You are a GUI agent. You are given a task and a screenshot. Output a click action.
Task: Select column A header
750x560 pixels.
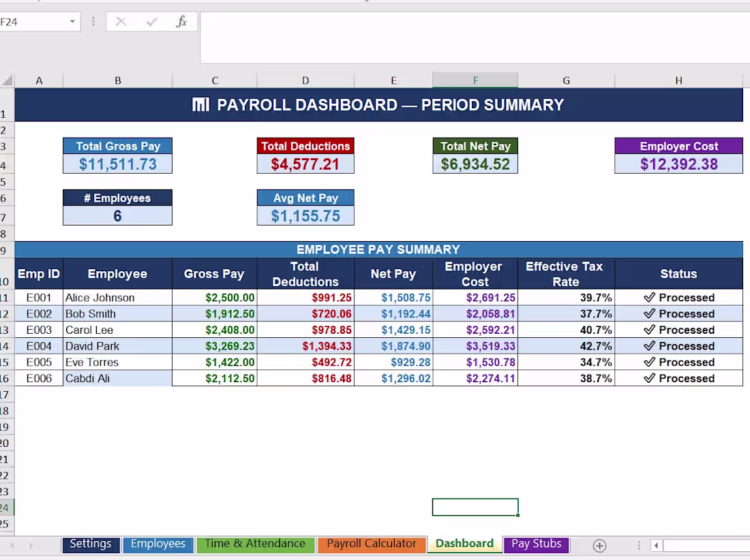tap(39, 80)
